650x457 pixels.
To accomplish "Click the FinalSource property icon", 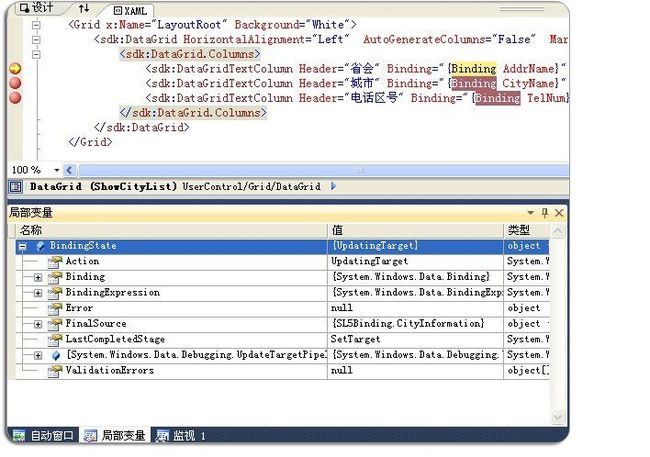I will pos(54,324).
